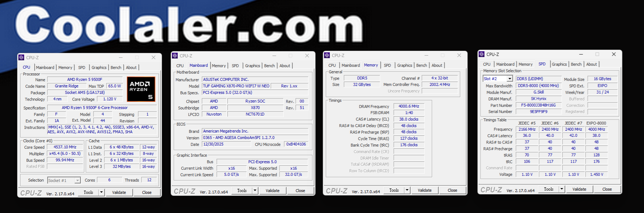Click Validate button in SPD window
The image size is (644, 213).
579,189
